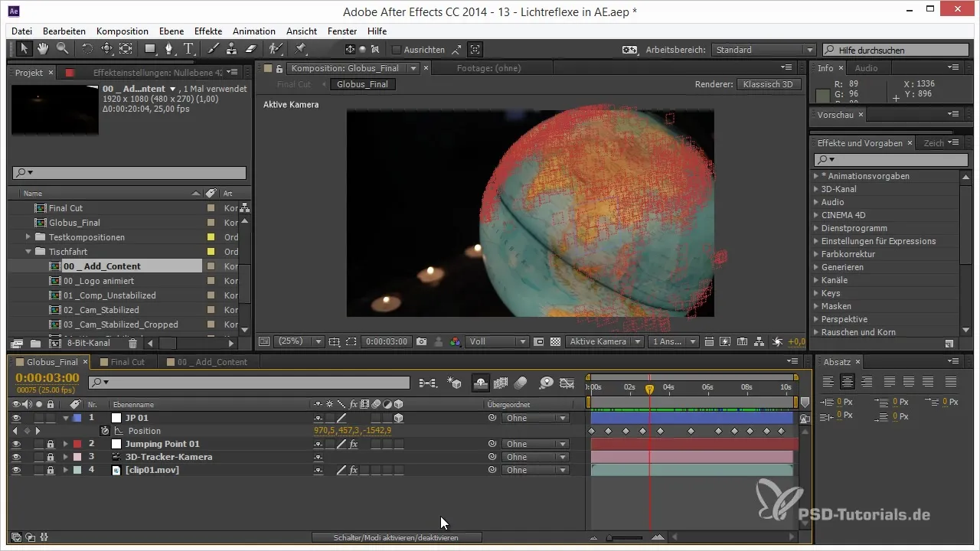Viewport: 980px width, 551px height.
Task: Collapse the Tischfahrt folder
Action: point(28,252)
